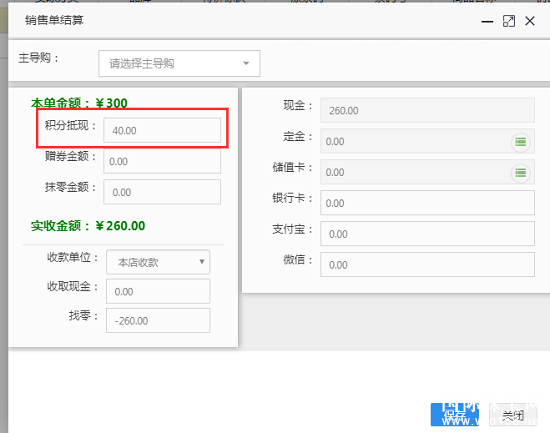Click the 关闭 close button

(x=513, y=415)
